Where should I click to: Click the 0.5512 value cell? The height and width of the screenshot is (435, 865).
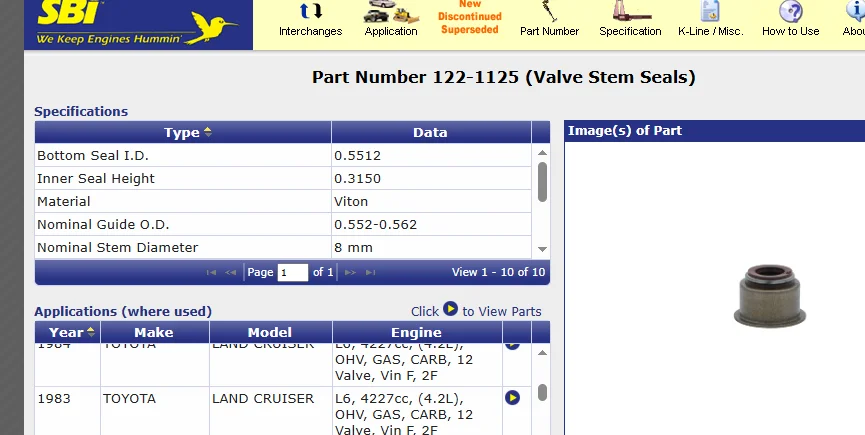click(x=431, y=155)
